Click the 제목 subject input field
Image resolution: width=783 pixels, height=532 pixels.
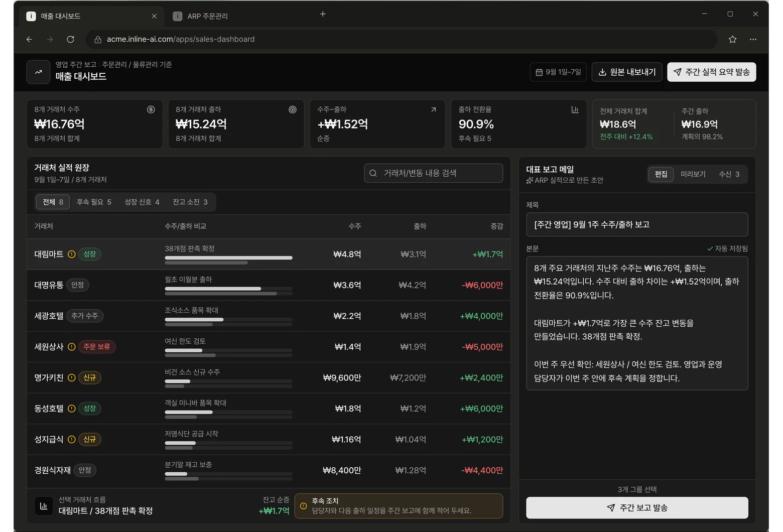click(637, 225)
